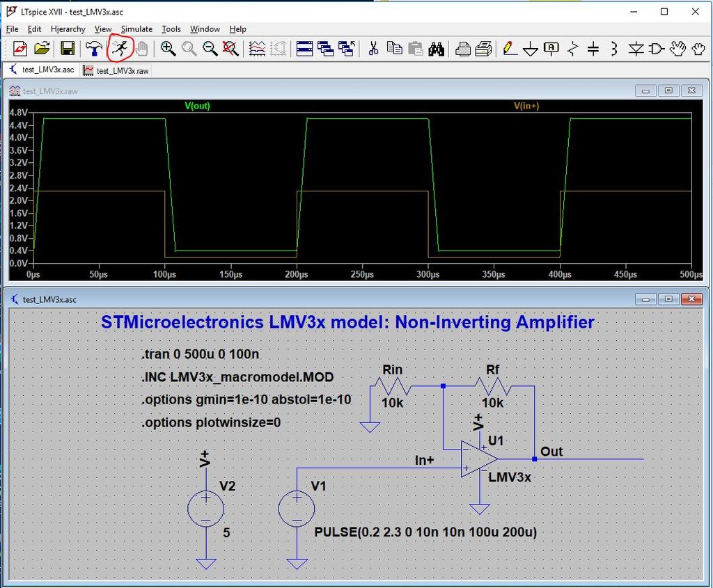This screenshot has width=713, height=588.
Task: Click the .options gmin=1e-10 directive
Action: (246, 399)
